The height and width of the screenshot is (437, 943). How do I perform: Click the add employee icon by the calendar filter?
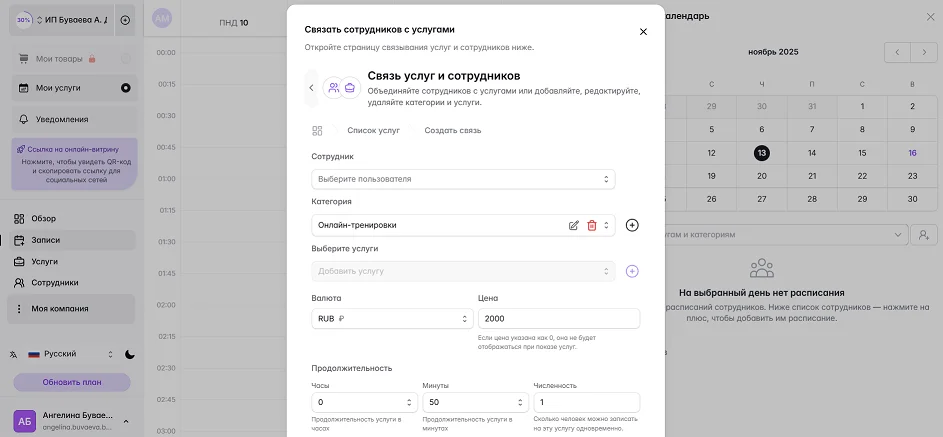coord(925,235)
